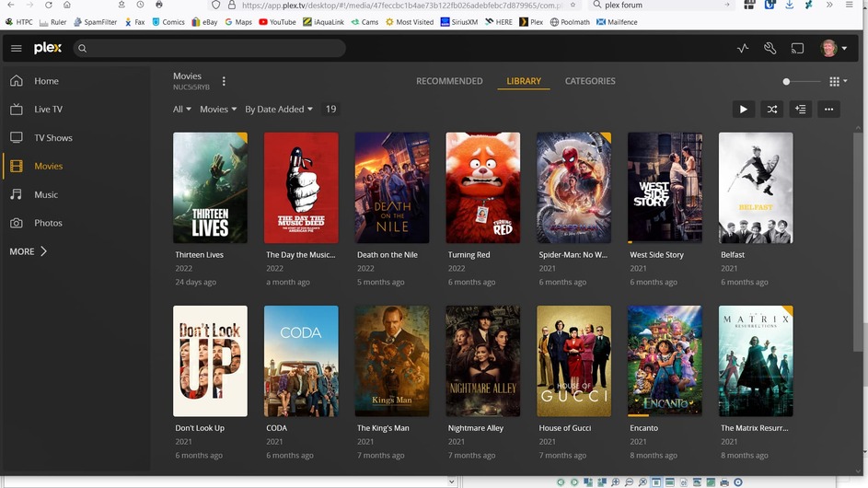Image resolution: width=868 pixels, height=488 pixels.
Task: Expand the MORE sidebar section
Action: click(29, 251)
